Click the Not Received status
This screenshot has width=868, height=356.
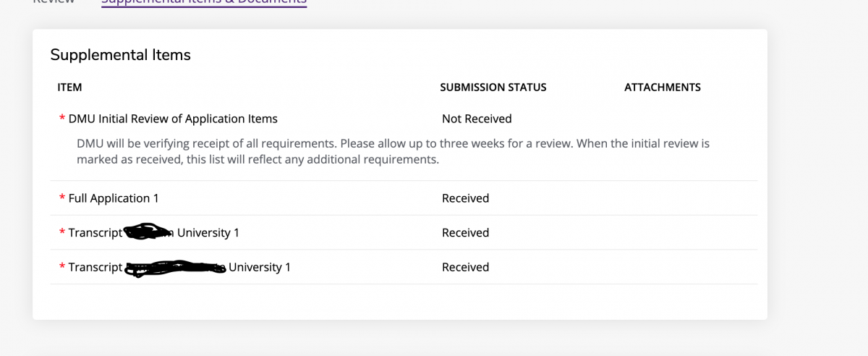[x=477, y=119]
